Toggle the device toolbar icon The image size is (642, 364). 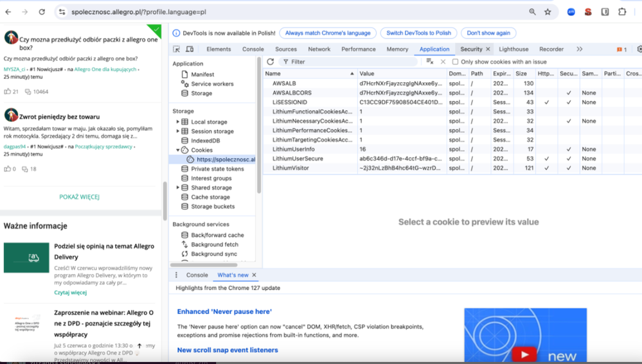pos(190,49)
